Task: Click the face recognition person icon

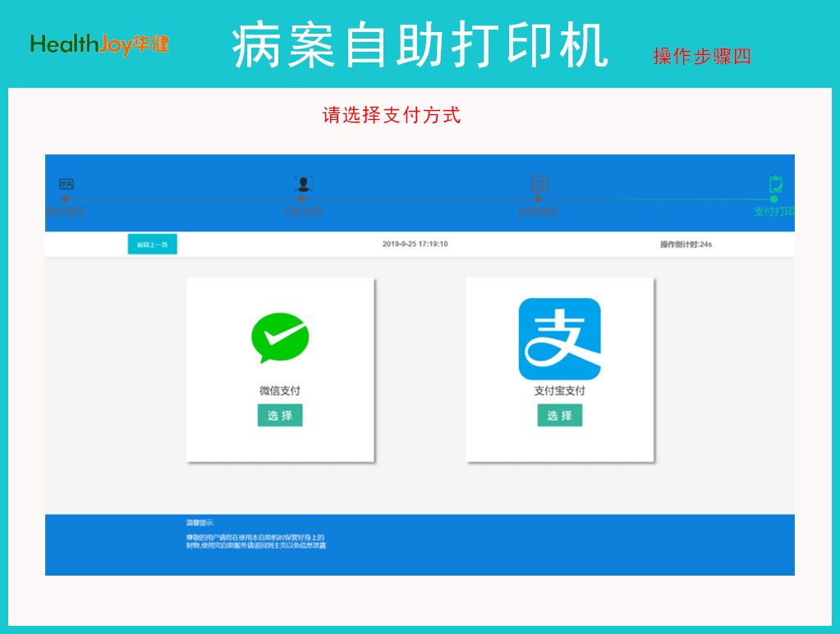Action: 303,185
